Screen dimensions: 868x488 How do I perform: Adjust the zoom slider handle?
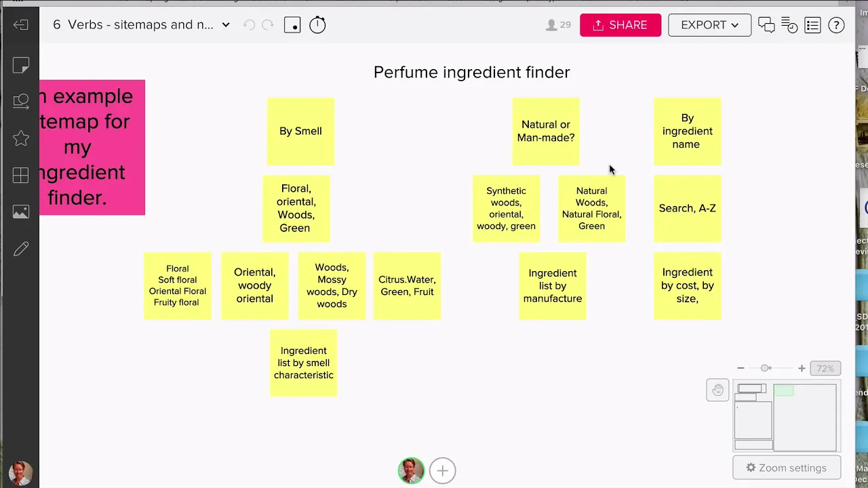766,368
